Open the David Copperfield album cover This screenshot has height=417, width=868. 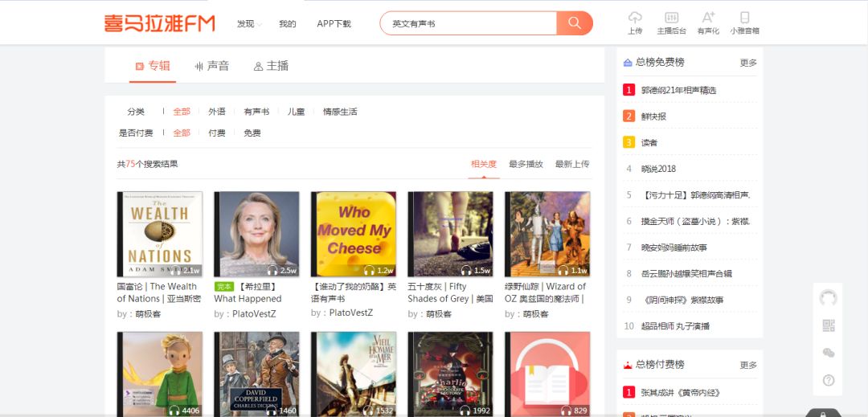click(x=257, y=374)
